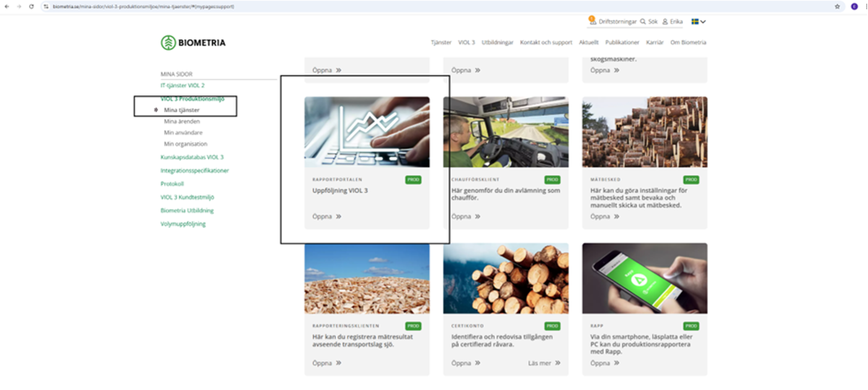
Task: Click Rapp smartphone thumbnail
Action: (644, 278)
